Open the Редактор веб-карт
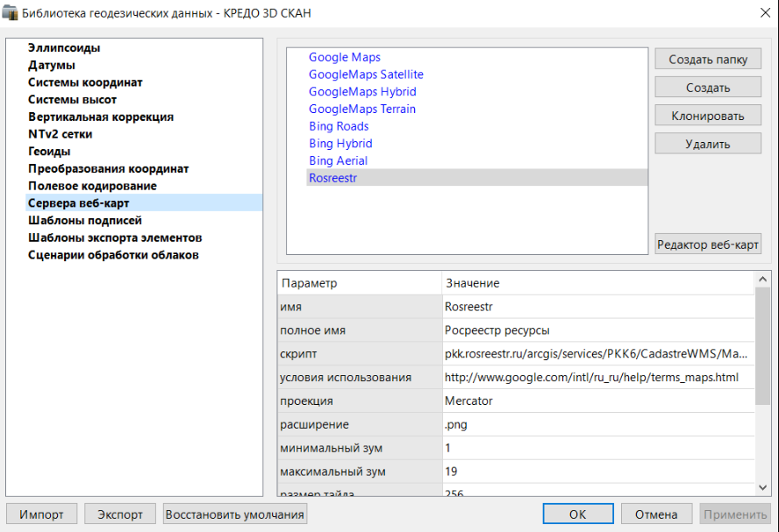Viewport: 779px width, 532px height. click(708, 245)
